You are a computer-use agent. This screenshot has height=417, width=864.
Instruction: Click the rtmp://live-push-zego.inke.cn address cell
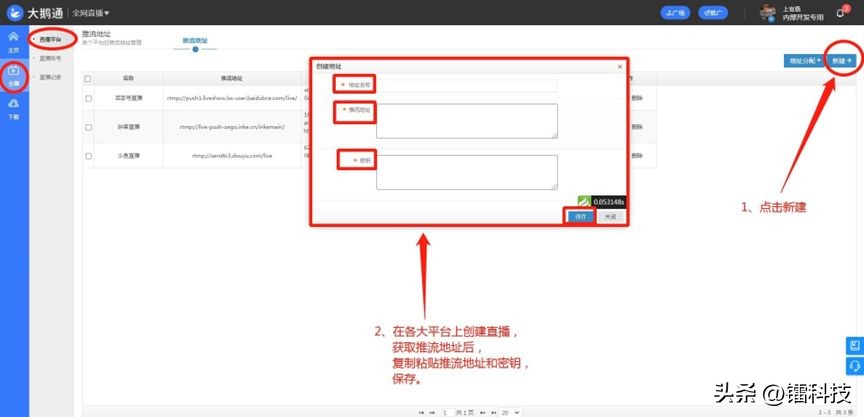pos(232,127)
